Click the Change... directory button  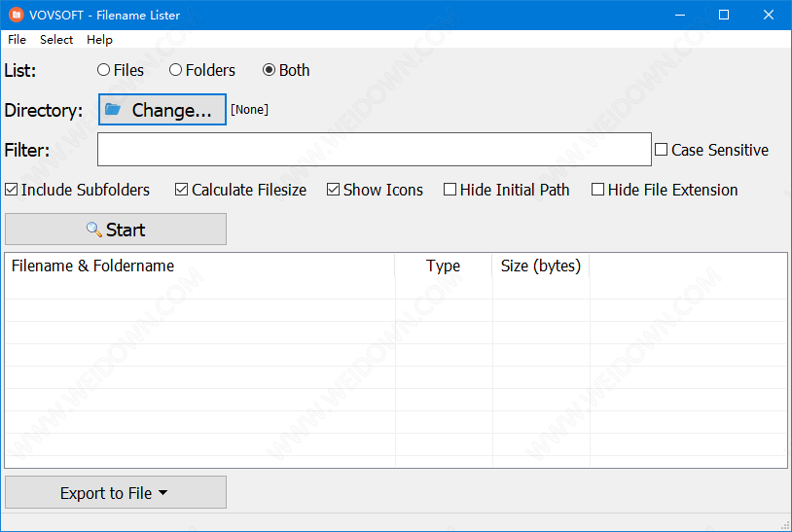(x=162, y=110)
